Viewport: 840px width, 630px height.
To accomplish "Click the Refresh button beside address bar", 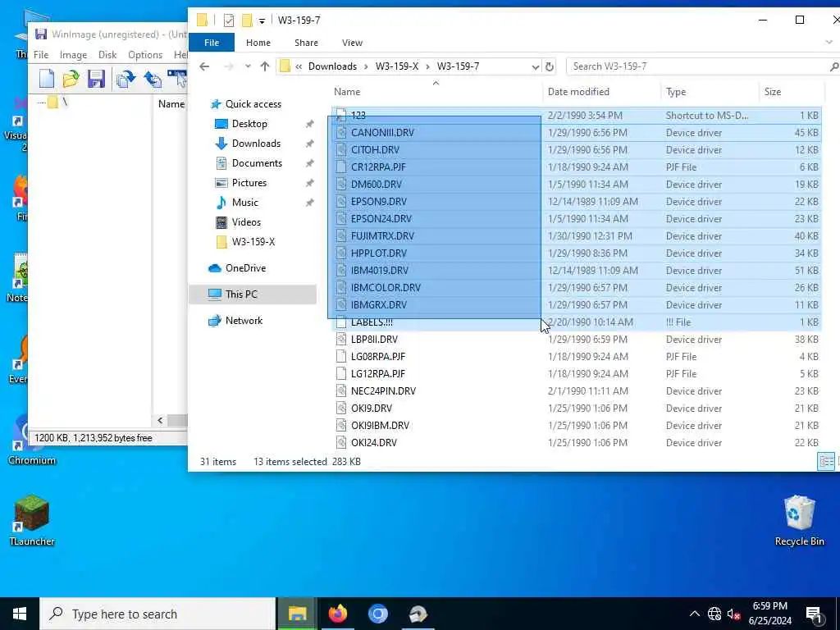I will (549, 66).
